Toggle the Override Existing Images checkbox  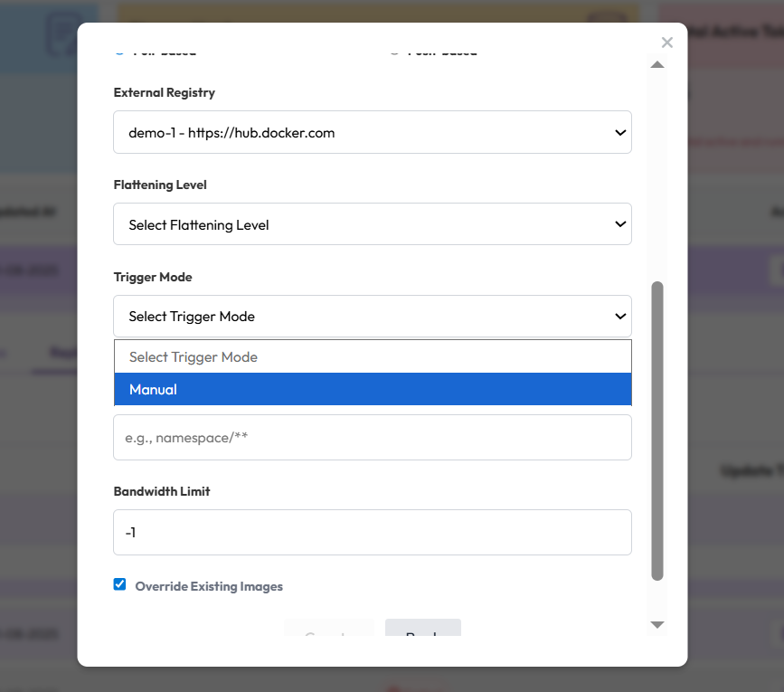click(x=119, y=584)
